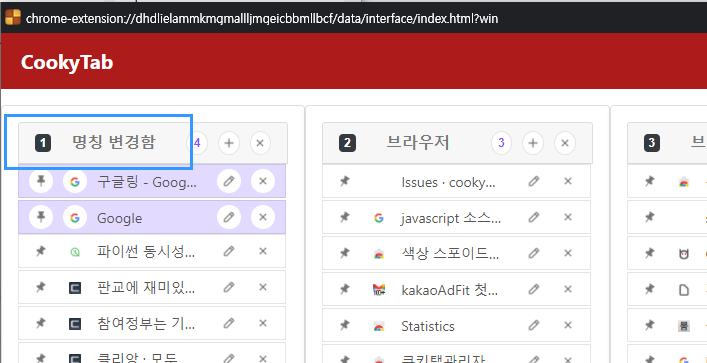Open the kakaoAdFit 첫... tab
This screenshot has width=707, height=363.
(x=450, y=290)
